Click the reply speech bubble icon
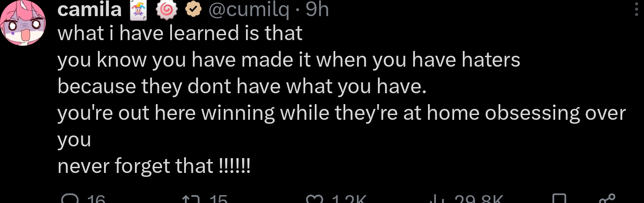 pos(69,200)
